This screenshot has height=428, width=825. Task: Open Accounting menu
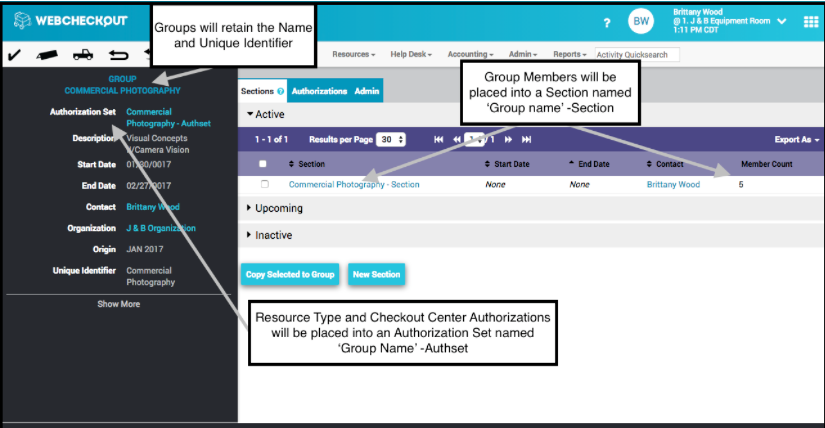[x=470, y=54]
